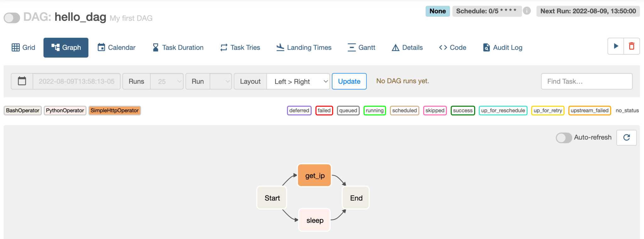644x239 pixels.
Task: Click the get_ip task node
Action: 314,175
